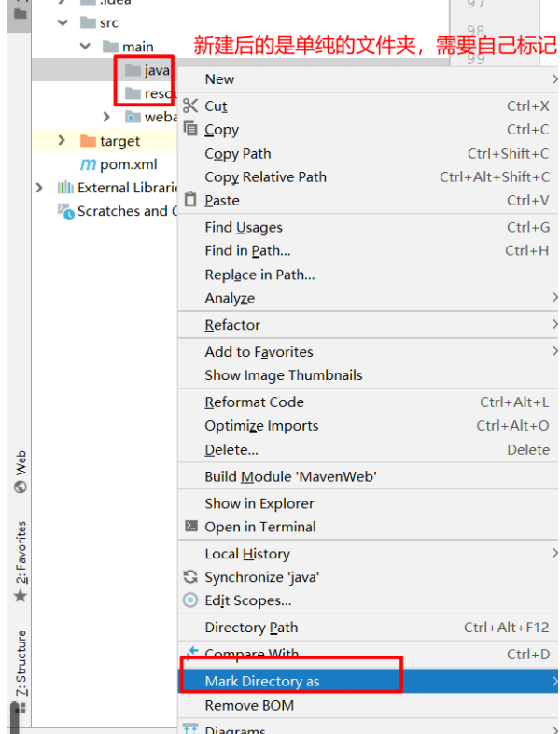The height and width of the screenshot is (734, 560).
Task: Click the Copy icon in context menu
Action: coord(190,130)
